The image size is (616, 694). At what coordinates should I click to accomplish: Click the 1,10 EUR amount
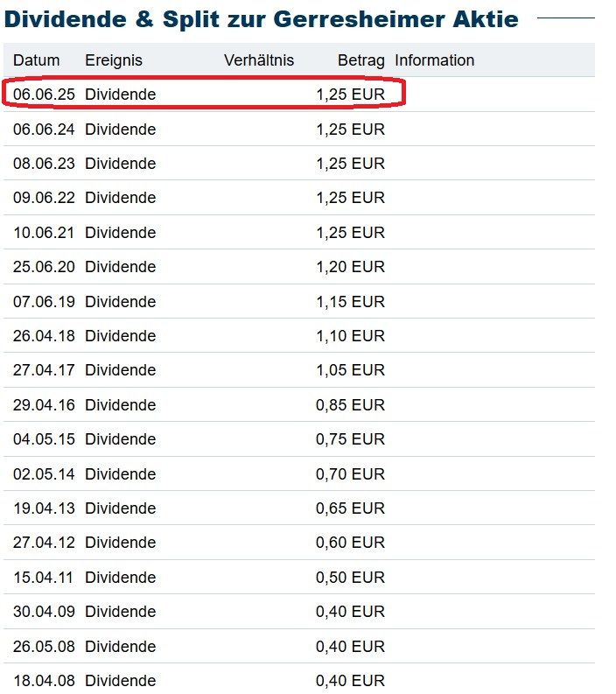(350, 336)
